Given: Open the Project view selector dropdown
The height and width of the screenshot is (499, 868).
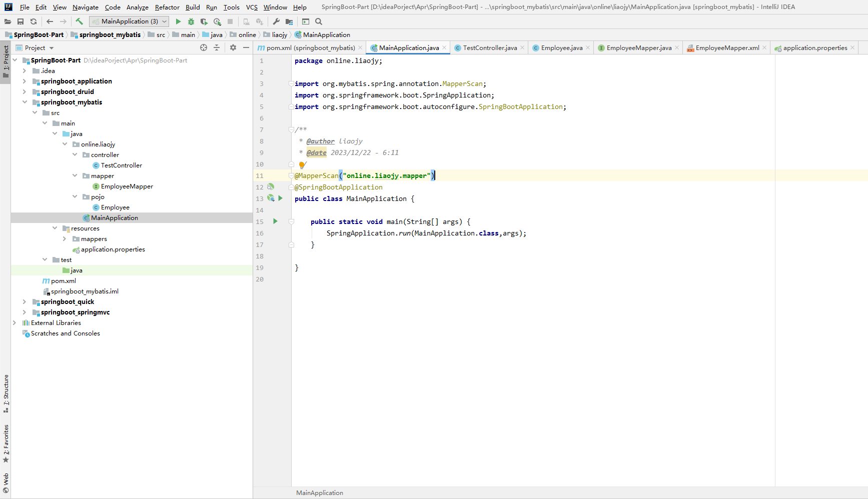Looking at the screenshot, I should tap(35, 48).
